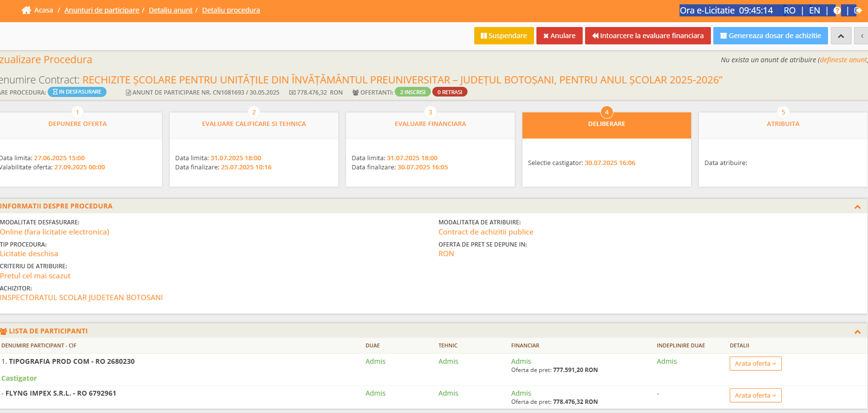This screenshot has height=413, width=868.
Task: Open the Detaliu anunt breadcrumb
Action: (171, 10)
